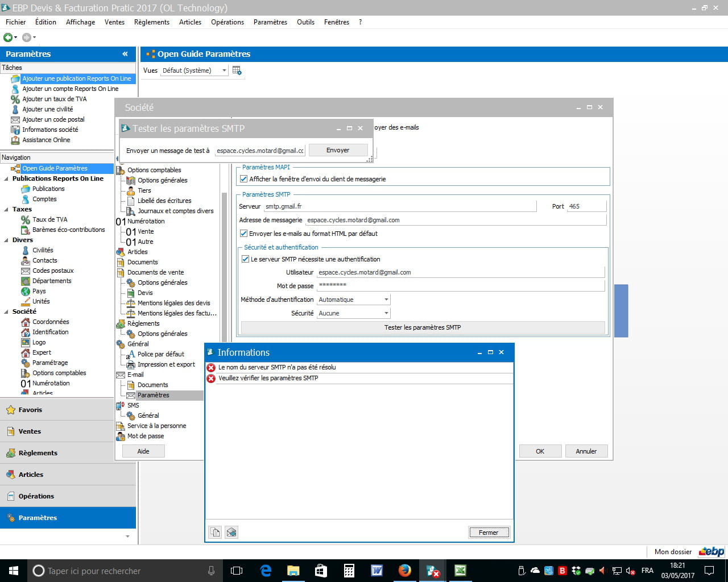Click the Serveur smtp.gmail.fr field
728x582 pixels.
[400, 206]
